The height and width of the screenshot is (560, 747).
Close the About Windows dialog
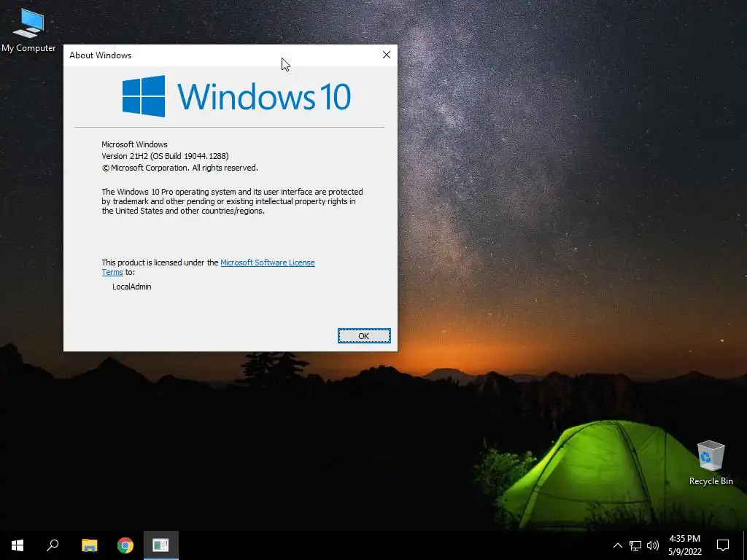(387, 55)
